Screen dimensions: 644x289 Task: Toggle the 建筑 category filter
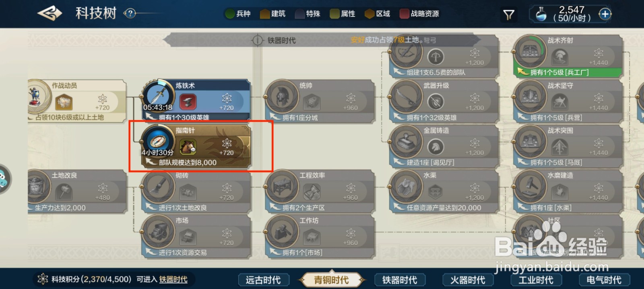[272, 14]
